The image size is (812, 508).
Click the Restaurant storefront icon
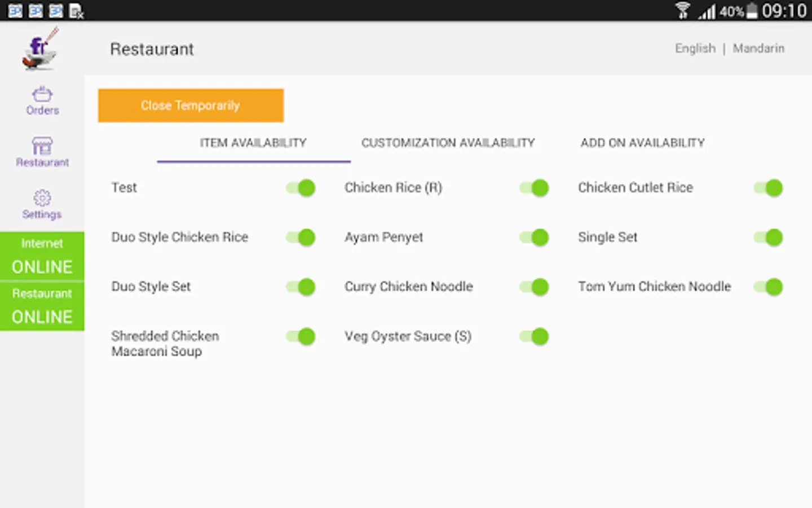[42, 146]
